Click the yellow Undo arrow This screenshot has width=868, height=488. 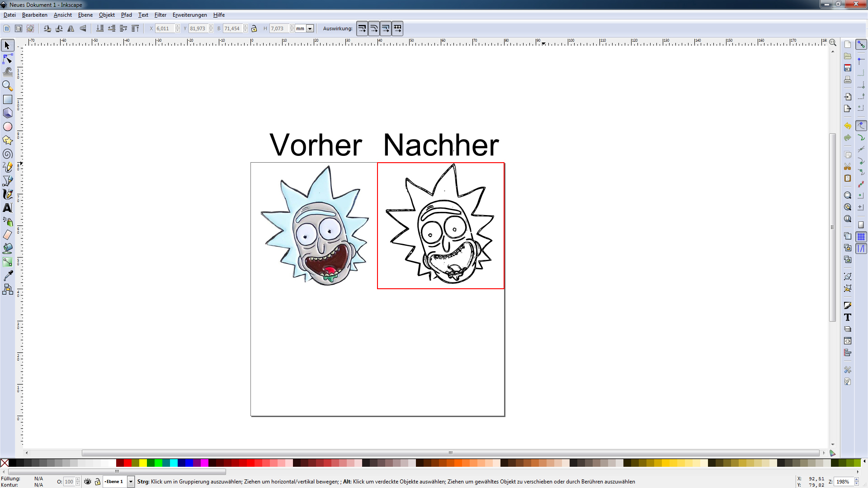pyautogui.click(x=848, y=126)
